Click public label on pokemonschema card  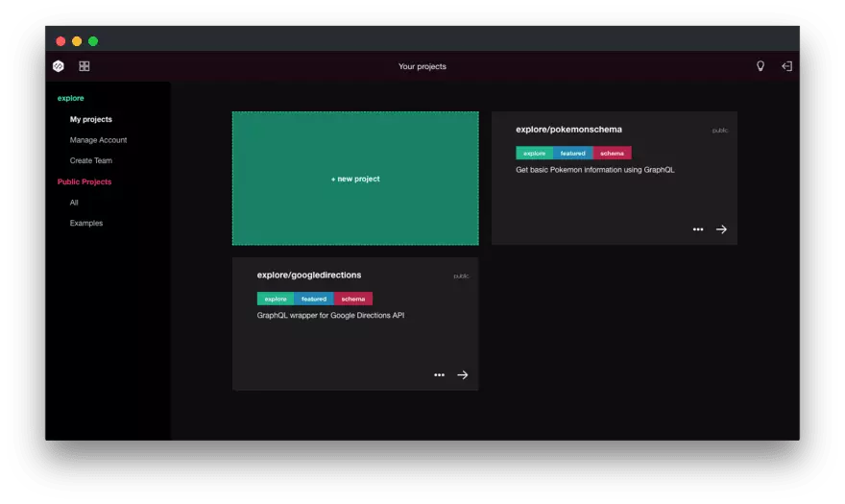719,131
